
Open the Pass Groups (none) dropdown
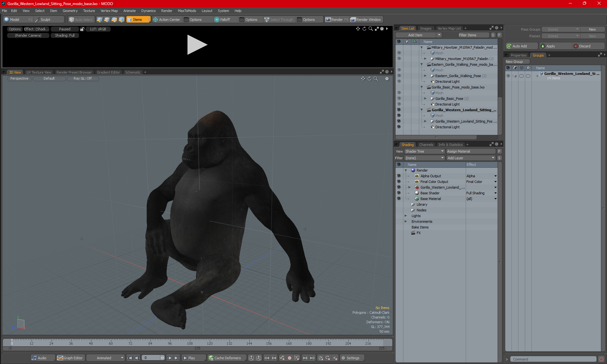pos(561,29)
